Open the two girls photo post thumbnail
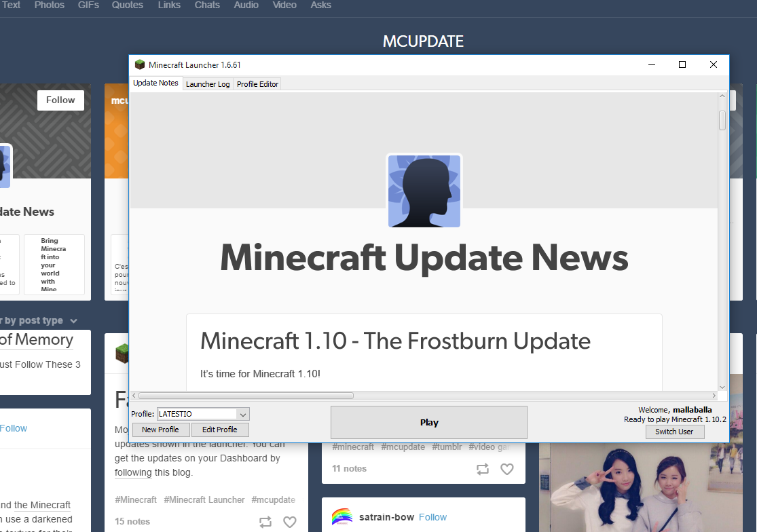Screen dimensions: 757x532 tap(641, 487)
